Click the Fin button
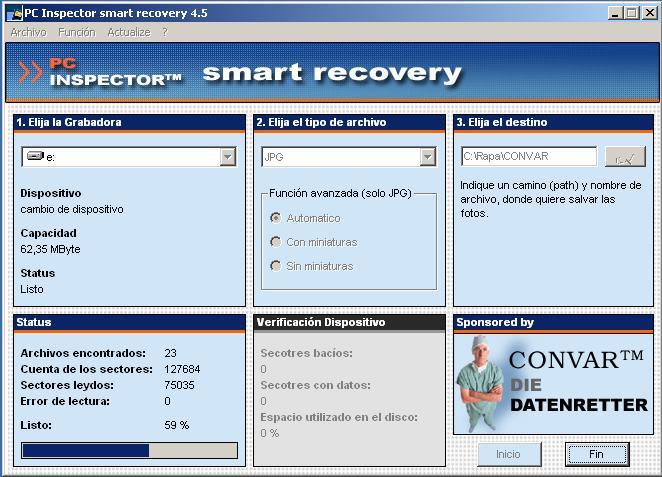The image size is (662, 477). tap(597, 454)
